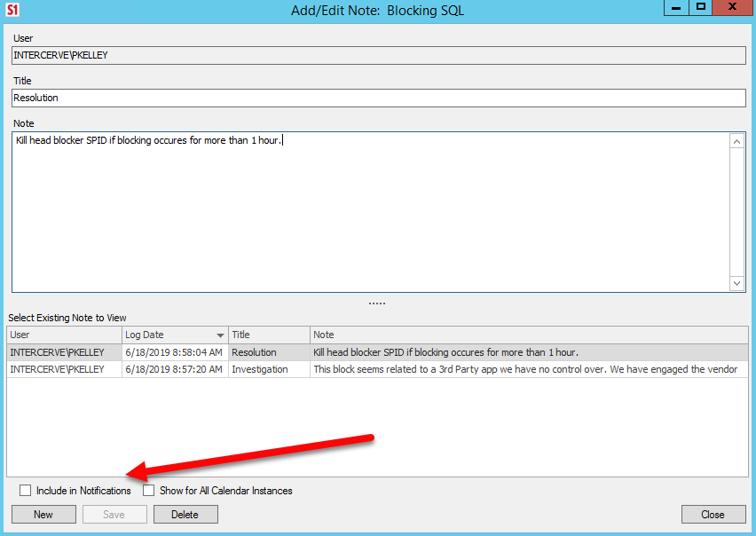756x536 pixels.
Task: Click the Note scrollbar up arrow
Action: tap(736, 141)
